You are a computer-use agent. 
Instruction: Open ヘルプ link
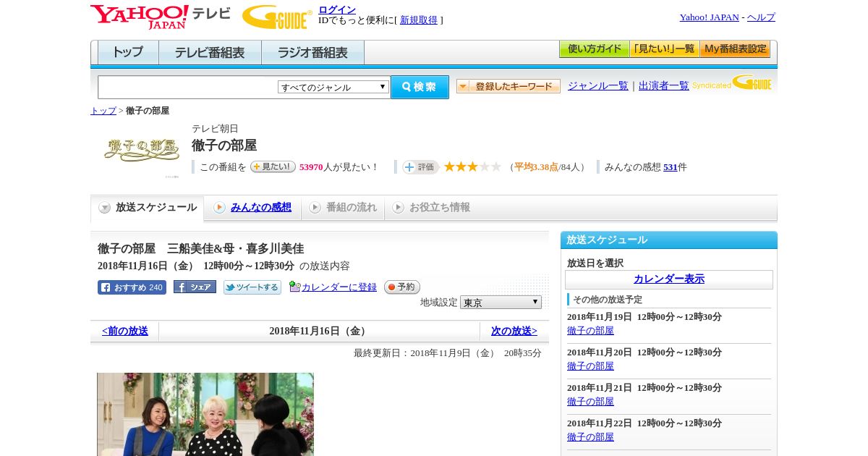tap(761, 17)
